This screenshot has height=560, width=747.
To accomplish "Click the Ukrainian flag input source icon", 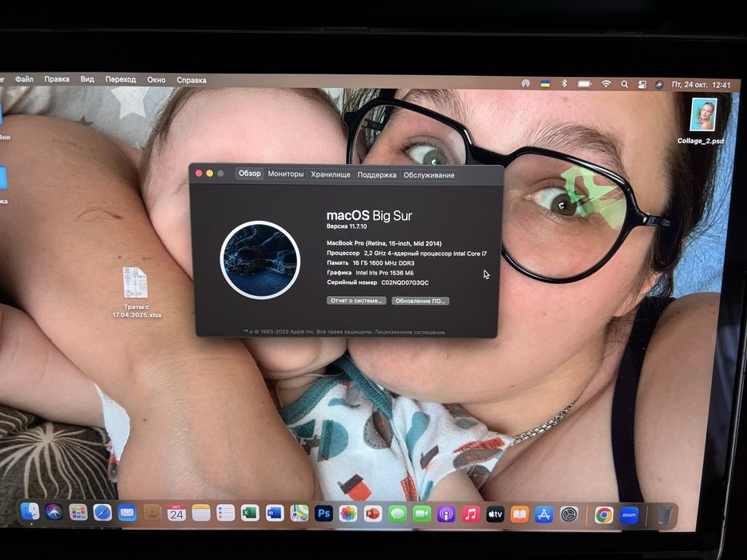I will click(545, 83).
